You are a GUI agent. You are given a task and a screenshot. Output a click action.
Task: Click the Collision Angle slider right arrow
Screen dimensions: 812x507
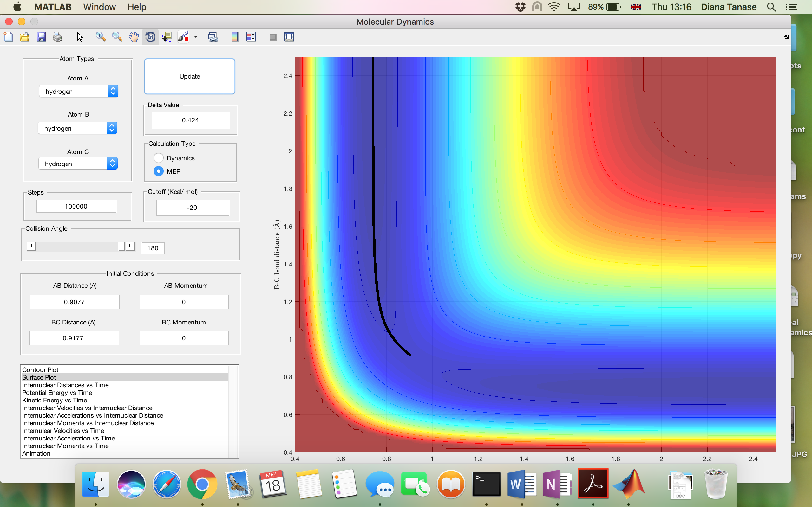click(130, 247)
